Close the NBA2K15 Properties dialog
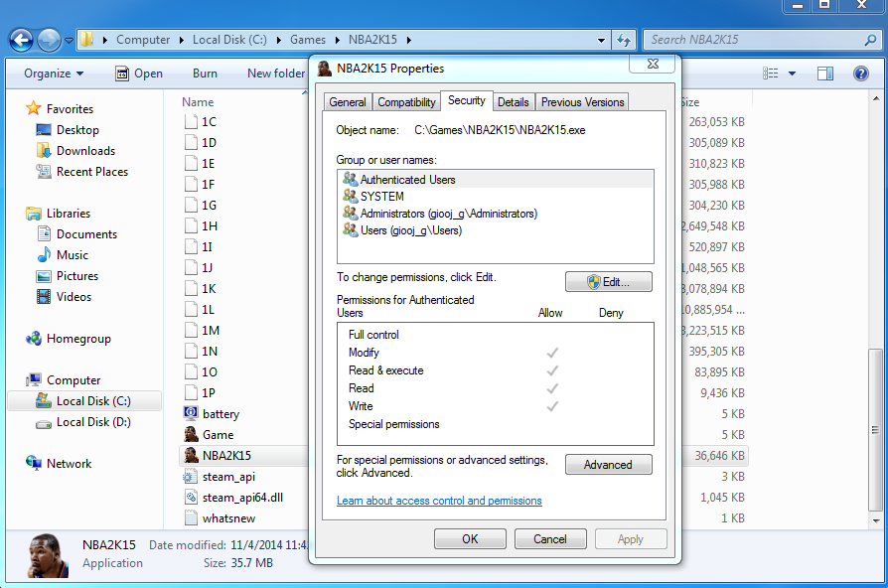Viewport: 888px width, 588px height. 653,64
